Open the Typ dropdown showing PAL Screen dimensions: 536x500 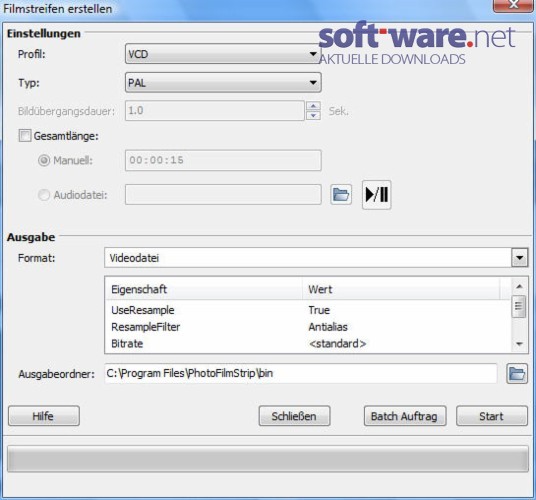pos(223,82)
